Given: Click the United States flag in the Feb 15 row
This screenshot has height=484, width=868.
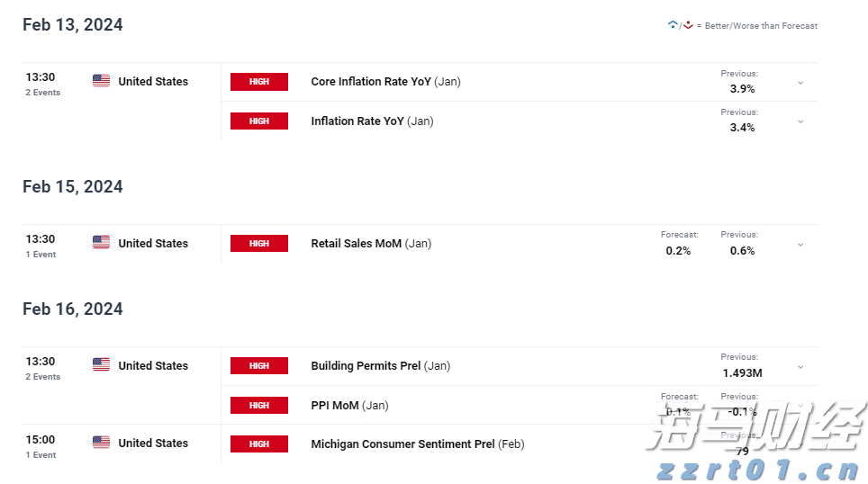Looking at the screenshot, I should coord(101,243).
